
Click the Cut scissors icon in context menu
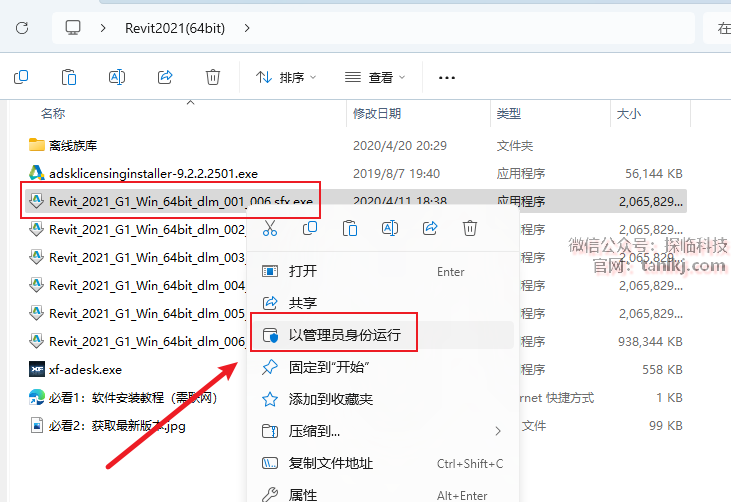[270, 228]
